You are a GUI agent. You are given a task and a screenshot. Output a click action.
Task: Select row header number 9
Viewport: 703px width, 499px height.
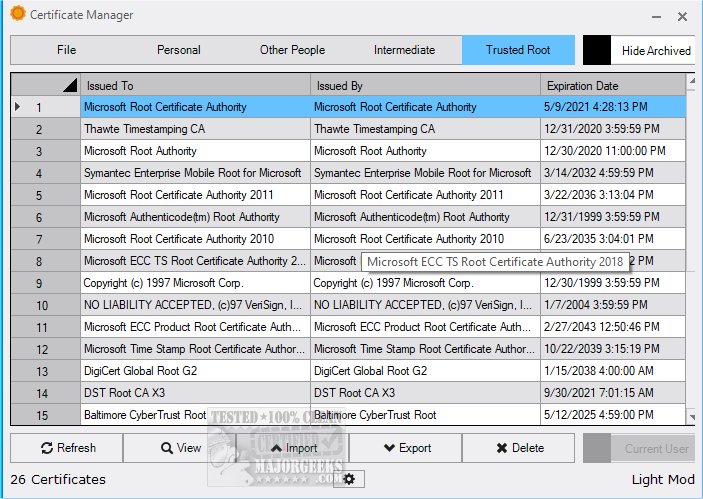pos(46,283)
